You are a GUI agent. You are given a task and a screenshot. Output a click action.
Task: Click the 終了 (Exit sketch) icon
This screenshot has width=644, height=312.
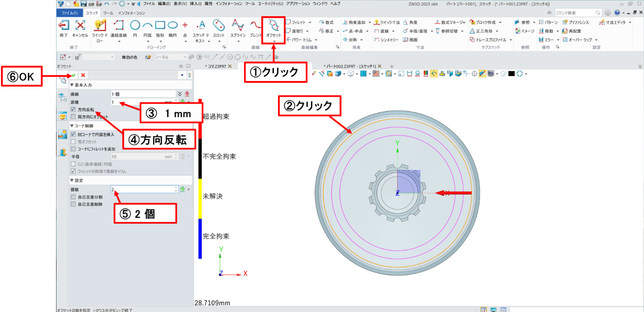click(63, 25)
